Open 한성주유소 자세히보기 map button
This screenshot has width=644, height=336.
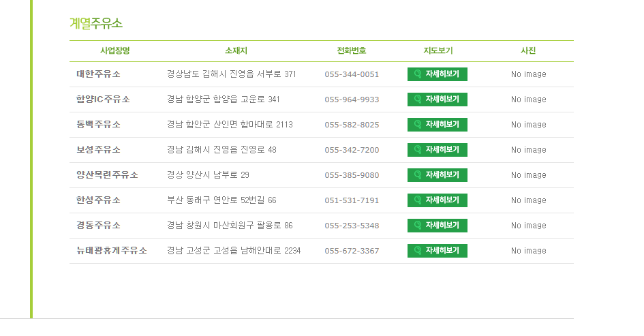(438, 200)
